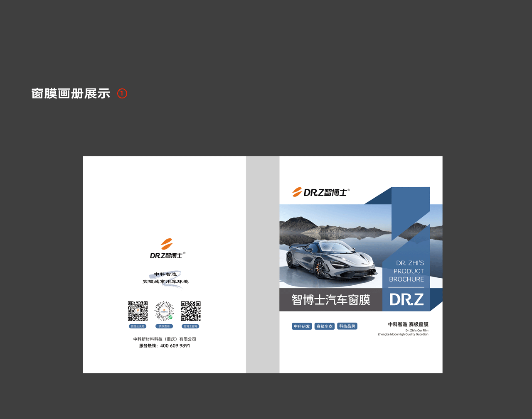This screenshot has height=419, width=532.
Task: Select the 质保查询 pill label
Action: 164,326
